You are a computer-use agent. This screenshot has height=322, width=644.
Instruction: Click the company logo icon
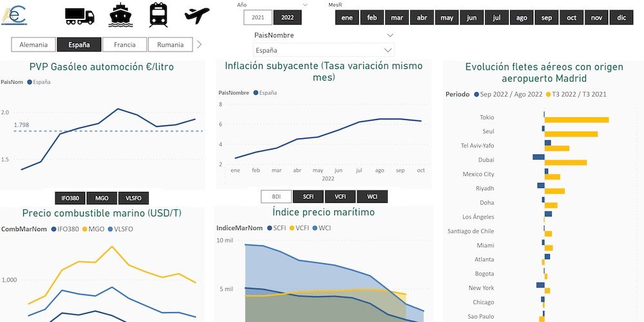click(14, 14)
